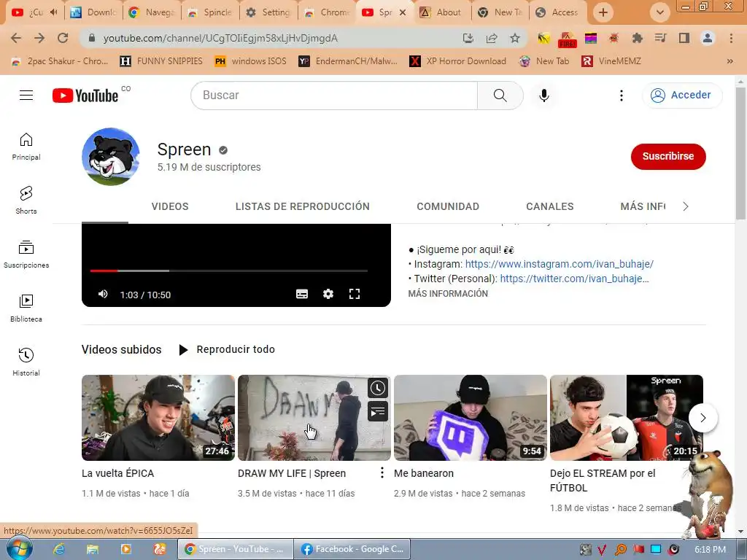
Task: Click the Buscar search field
Action: pyautogui.click(x=333, y=96)
